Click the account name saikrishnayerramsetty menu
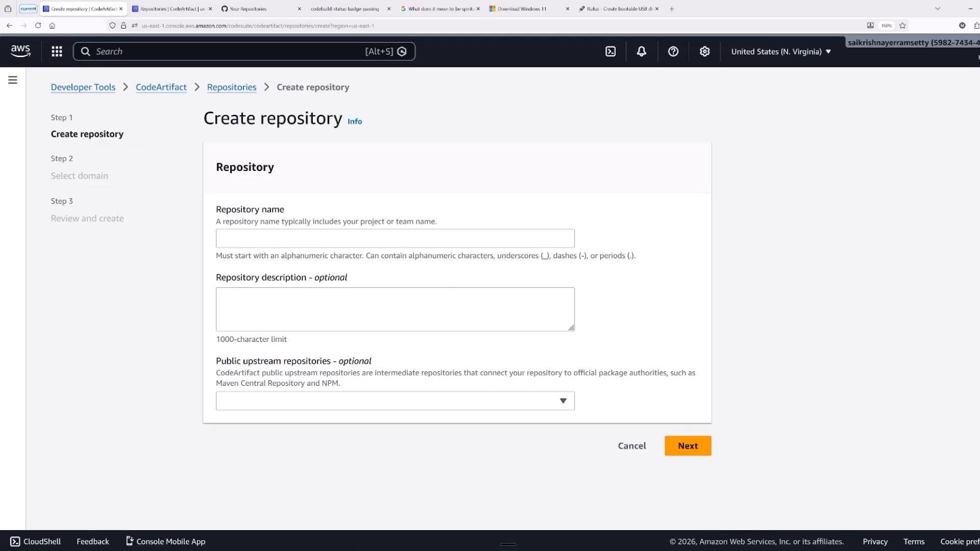The image size is (980, 551). coord(913,43)
